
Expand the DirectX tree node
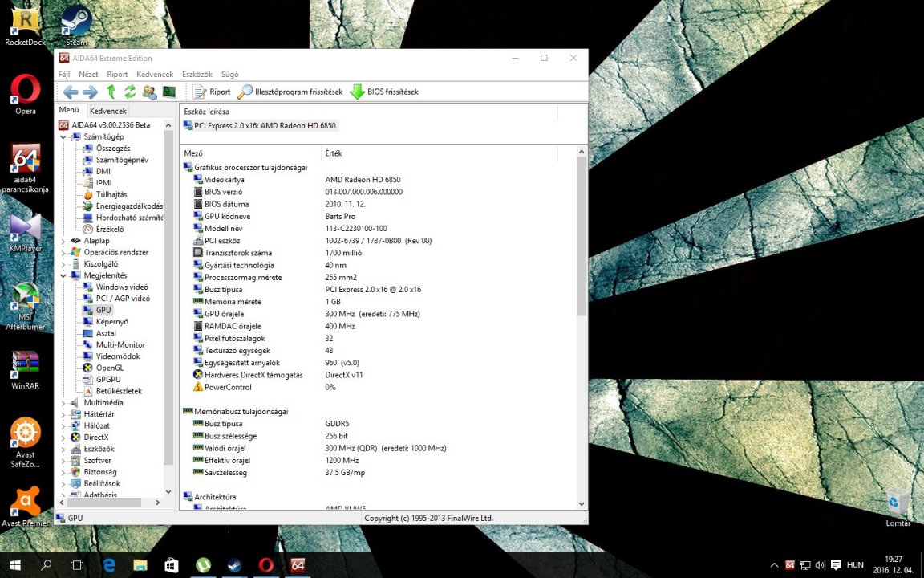click(x=64, y=438)
